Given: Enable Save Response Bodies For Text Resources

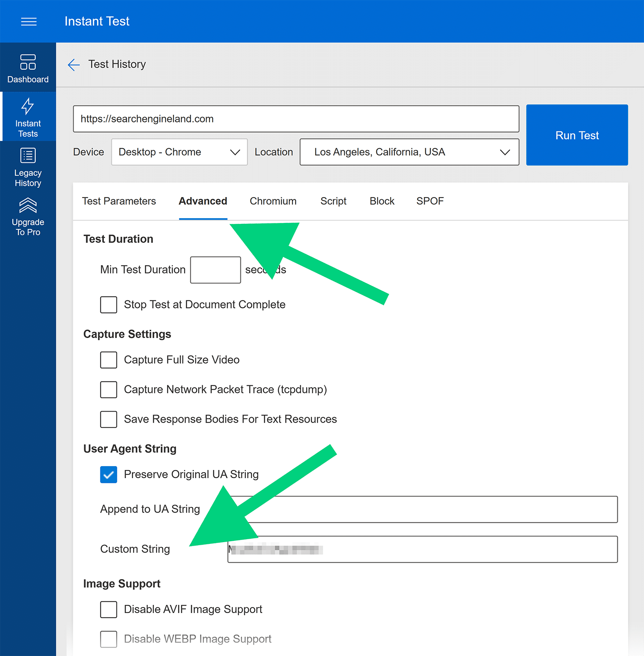Looking at the screenshot, I should click(x=109, y=419).
